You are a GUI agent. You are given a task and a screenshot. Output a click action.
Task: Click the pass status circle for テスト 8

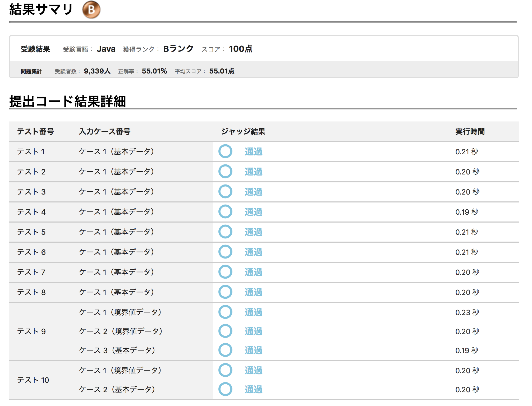tap(226, 292)
